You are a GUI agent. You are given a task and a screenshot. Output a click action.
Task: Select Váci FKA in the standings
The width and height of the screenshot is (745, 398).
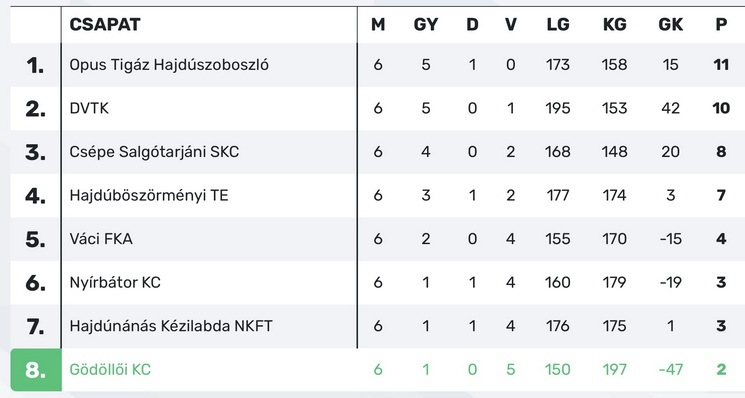(101, 239)
